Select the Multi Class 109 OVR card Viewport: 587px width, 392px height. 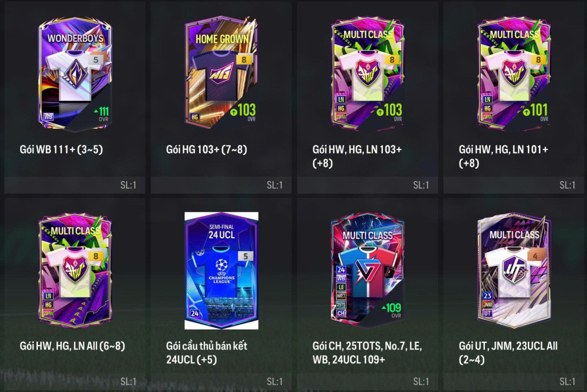[368, 271]
